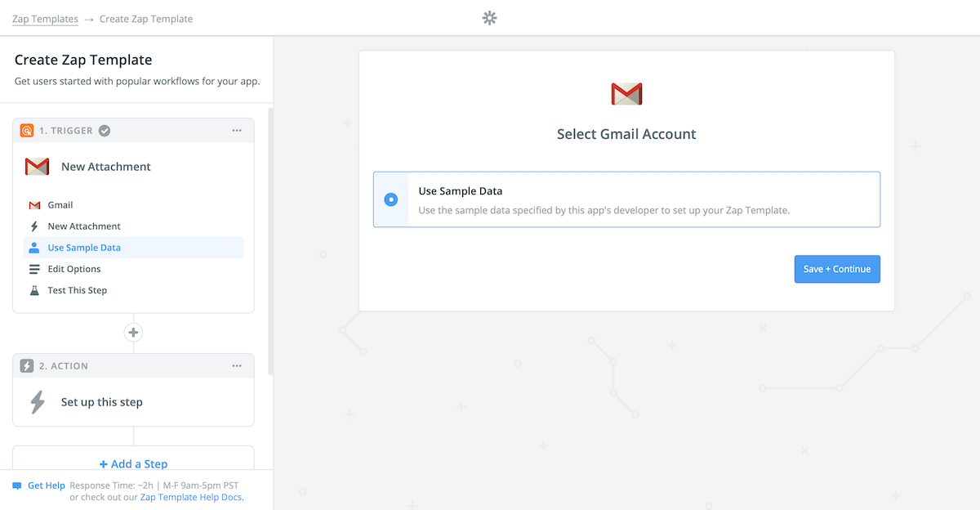Image resolution: width=980 pixels, height=510 pixels.
Task: Open the Trigger step options ellipsis menu
Action: [237, 130]
